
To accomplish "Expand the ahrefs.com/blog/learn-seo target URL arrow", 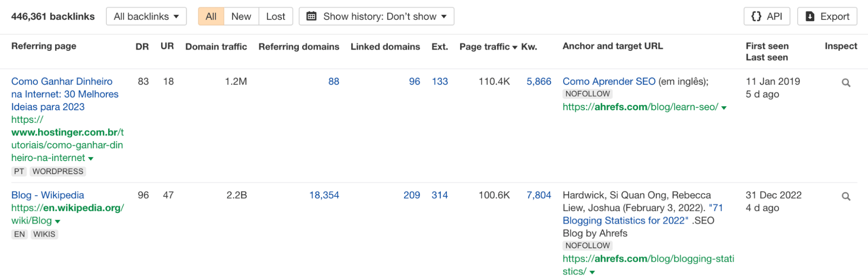I will [724, 108].
